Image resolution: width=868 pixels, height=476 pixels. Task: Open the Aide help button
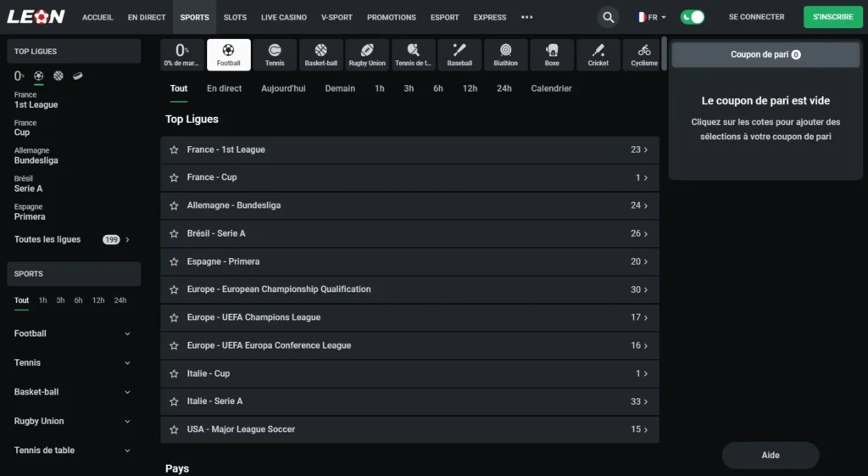(x=771, y=456)
